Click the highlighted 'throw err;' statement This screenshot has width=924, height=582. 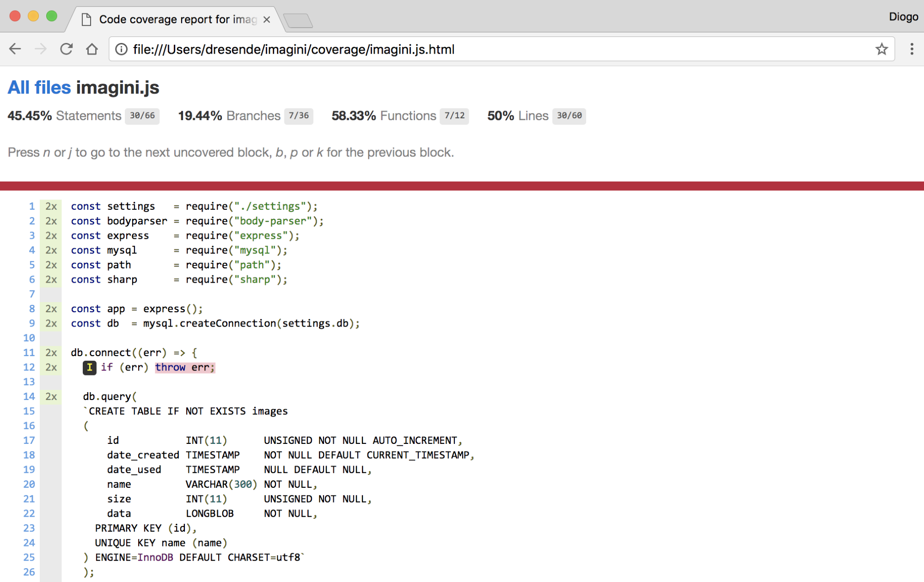pos(185,367)
